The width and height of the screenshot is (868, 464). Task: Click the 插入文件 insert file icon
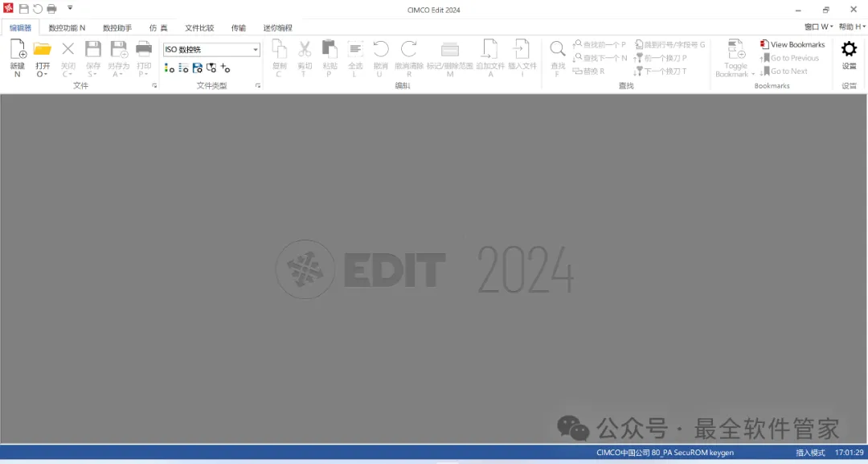click(522, 49)
